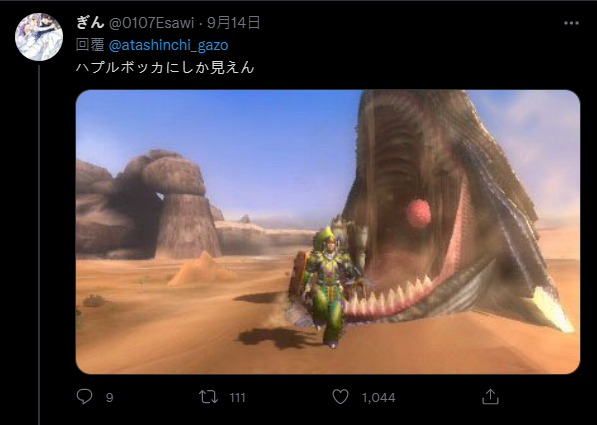Open the reply speech bubble icon
Viewport: 597px width, 425px height.
tap(84, 396)
